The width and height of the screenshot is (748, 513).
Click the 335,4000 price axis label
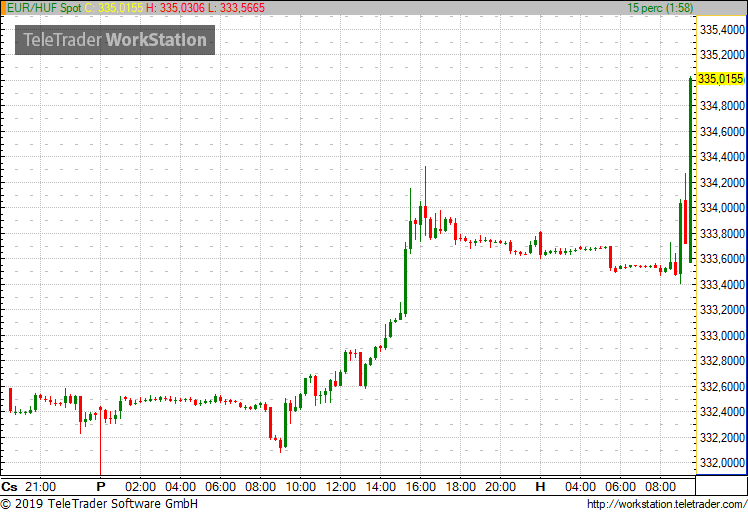point(722,30)
